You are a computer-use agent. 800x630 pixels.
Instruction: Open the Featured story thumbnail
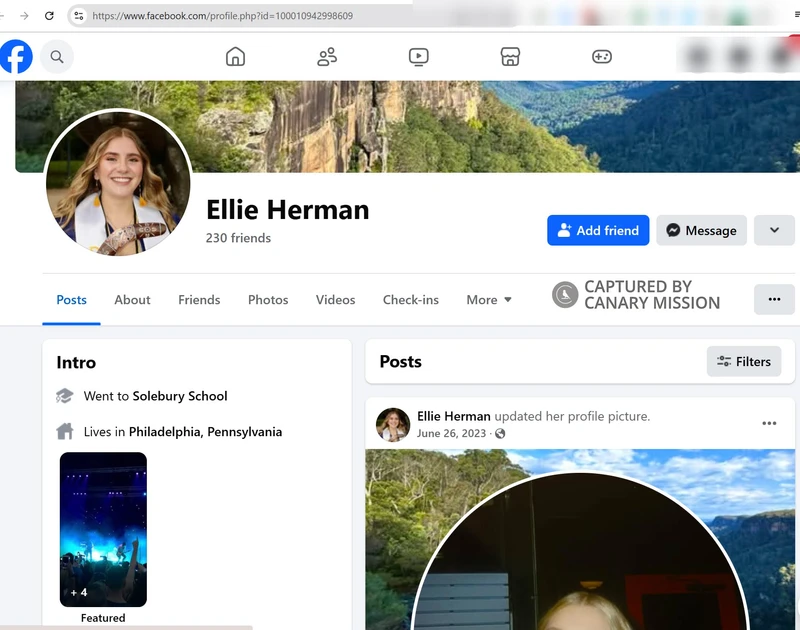point(103,529)
